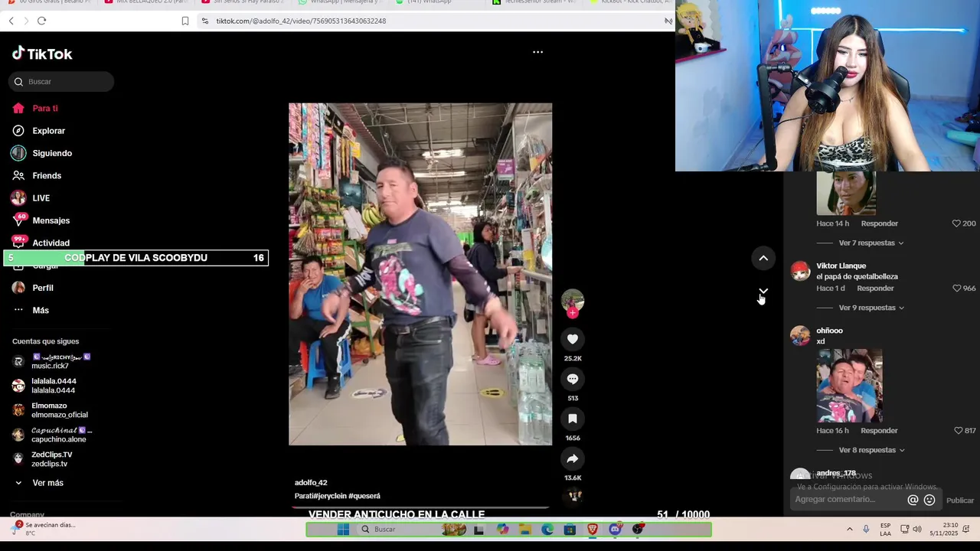Open followed account music.rick7
The image size is (980, 551).
coord(51,361)
